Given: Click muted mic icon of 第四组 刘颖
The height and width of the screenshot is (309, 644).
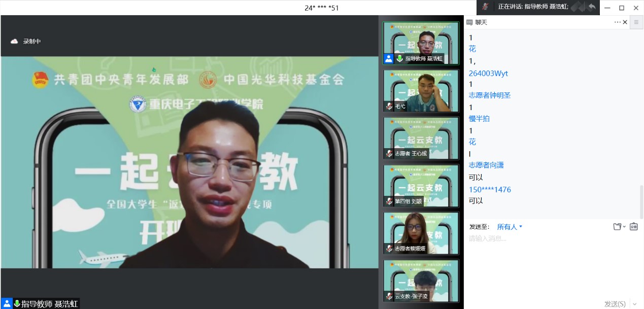Looking at the screenshot, I should tap(389, 201).
